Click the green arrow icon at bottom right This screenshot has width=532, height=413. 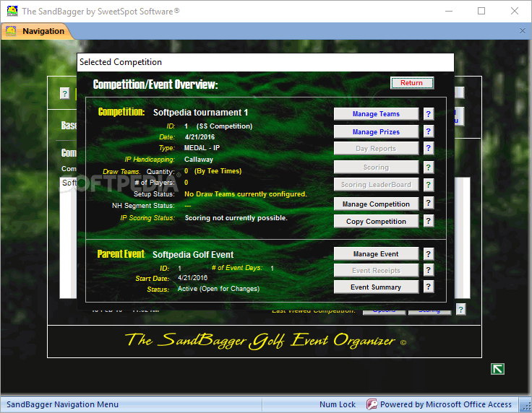497,369
